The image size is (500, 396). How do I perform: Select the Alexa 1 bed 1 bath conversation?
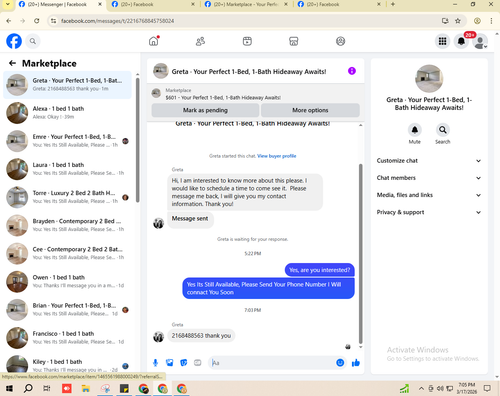click(x=67, y=113)
